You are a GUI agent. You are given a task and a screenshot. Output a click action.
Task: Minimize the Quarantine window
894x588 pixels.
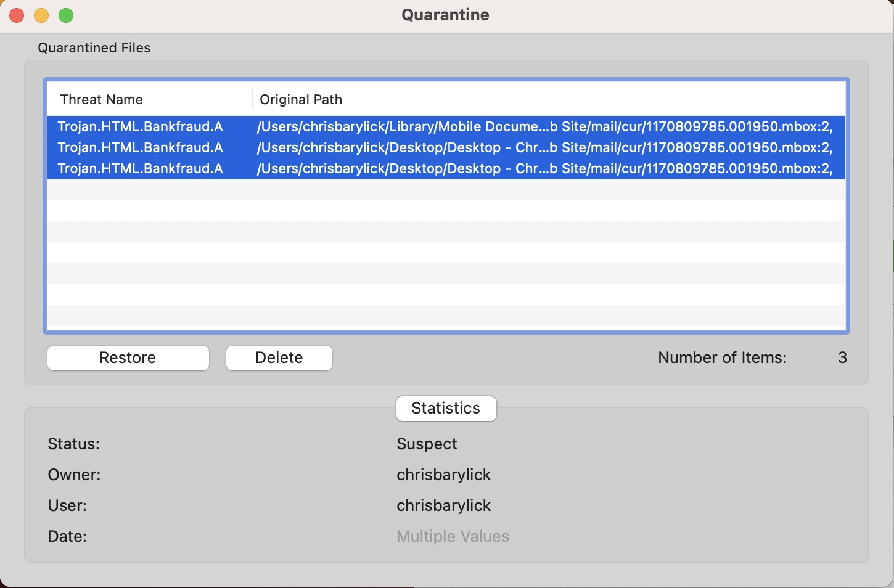[41, 15]
